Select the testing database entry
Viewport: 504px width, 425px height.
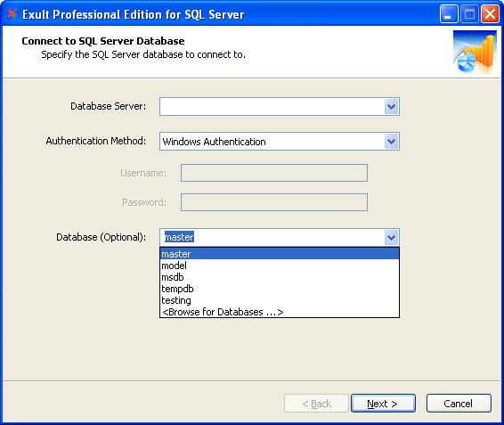pyautogui.click(x=280, y=300)
